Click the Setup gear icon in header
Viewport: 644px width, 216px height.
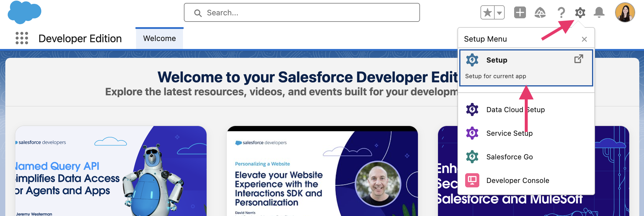click(x=580, y=13)
